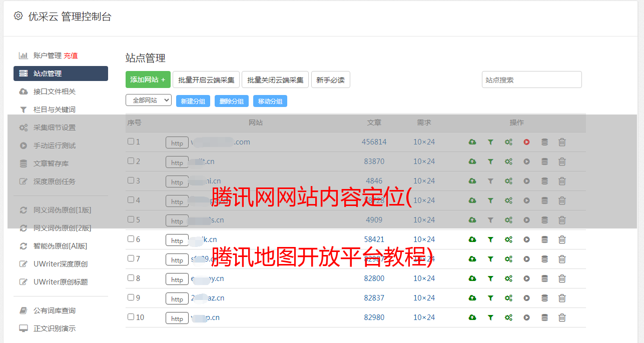
Task: Check the row 9 checkbox
Action: [131, 297]
